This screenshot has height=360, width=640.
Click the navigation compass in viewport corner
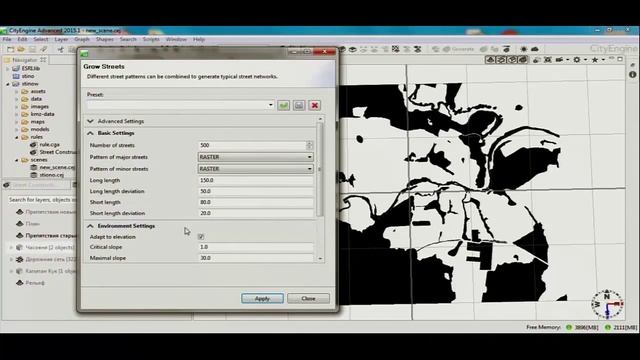coord(607,304)
